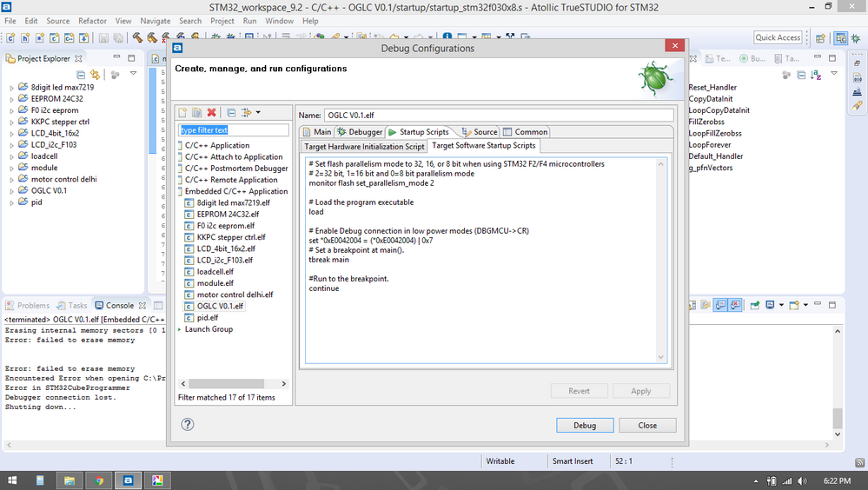Open Outline view menu triangle

(834, 73)
